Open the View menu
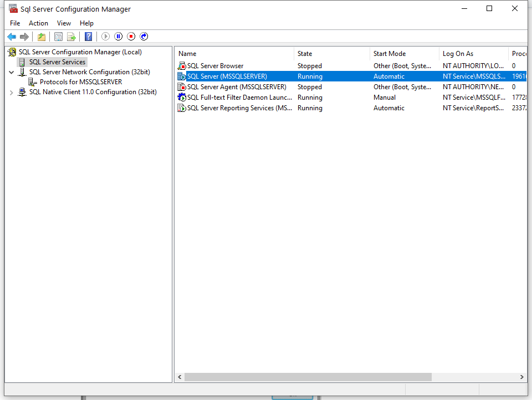Screen dimensions: 532x400 tap(64, 23)
